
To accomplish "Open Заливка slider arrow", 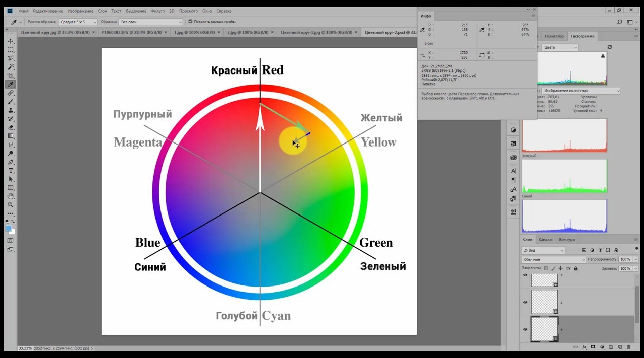I will pos(635,269).
